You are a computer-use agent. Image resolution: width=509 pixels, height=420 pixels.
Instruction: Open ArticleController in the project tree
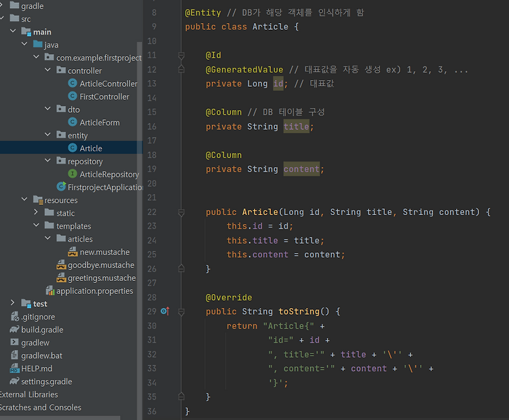point(109,83)
